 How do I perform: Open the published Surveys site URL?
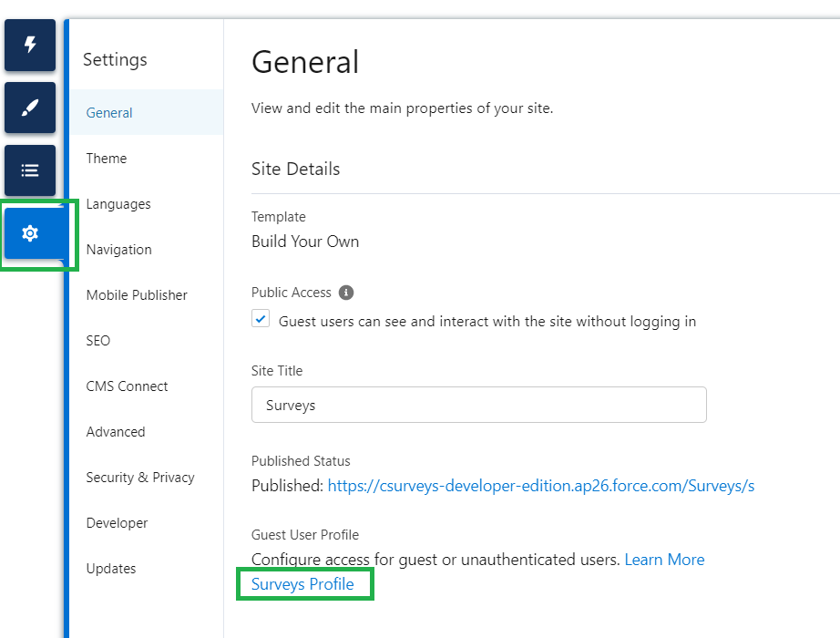pos(541,485)
